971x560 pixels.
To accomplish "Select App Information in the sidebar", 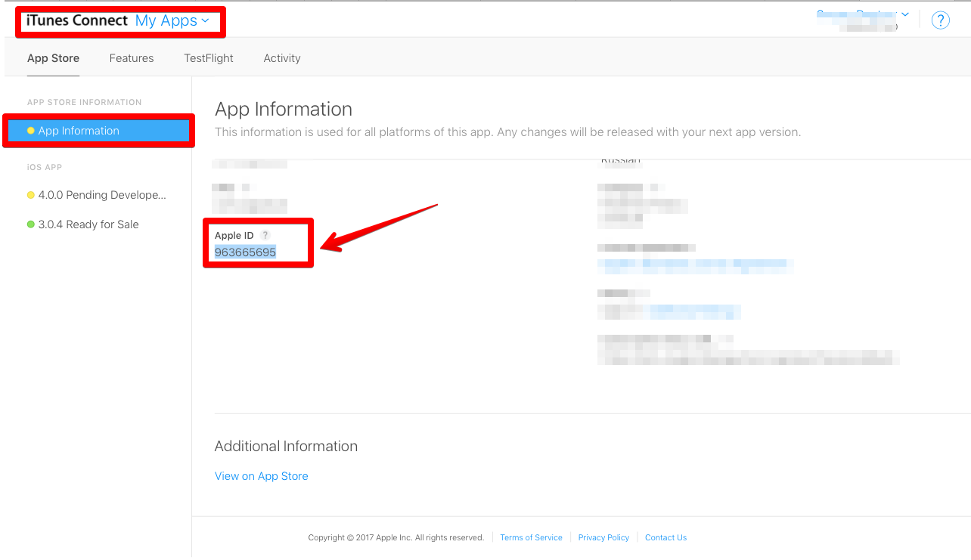I will point(99,131).
